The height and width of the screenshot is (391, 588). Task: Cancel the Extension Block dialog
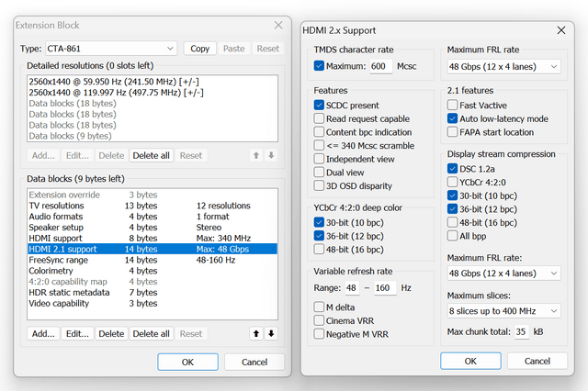click(254, 362)
